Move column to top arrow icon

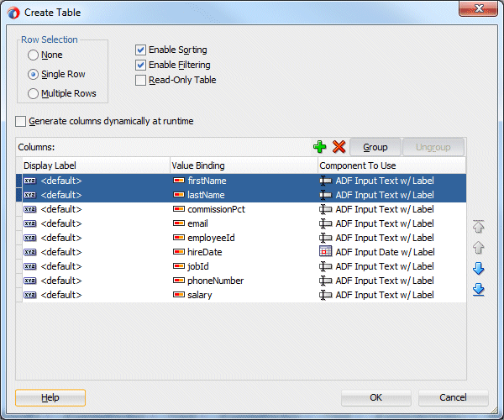coord(478,227)
